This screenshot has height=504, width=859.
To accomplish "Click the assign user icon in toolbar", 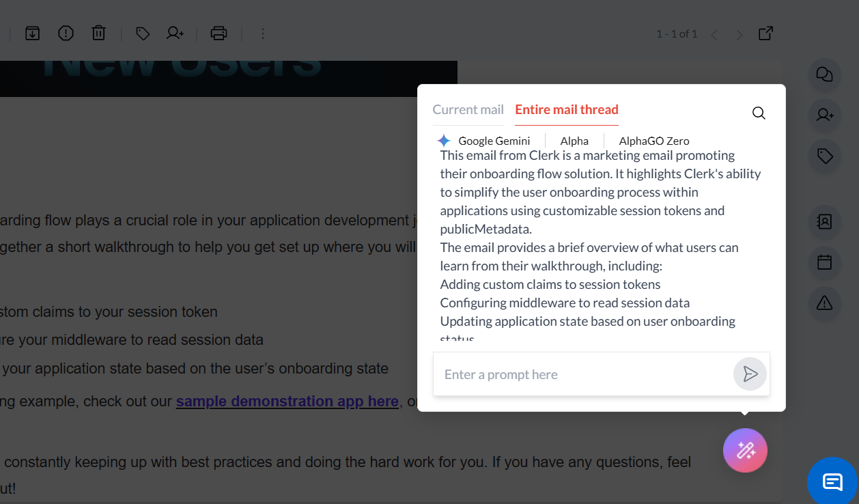I will [175, 33].
